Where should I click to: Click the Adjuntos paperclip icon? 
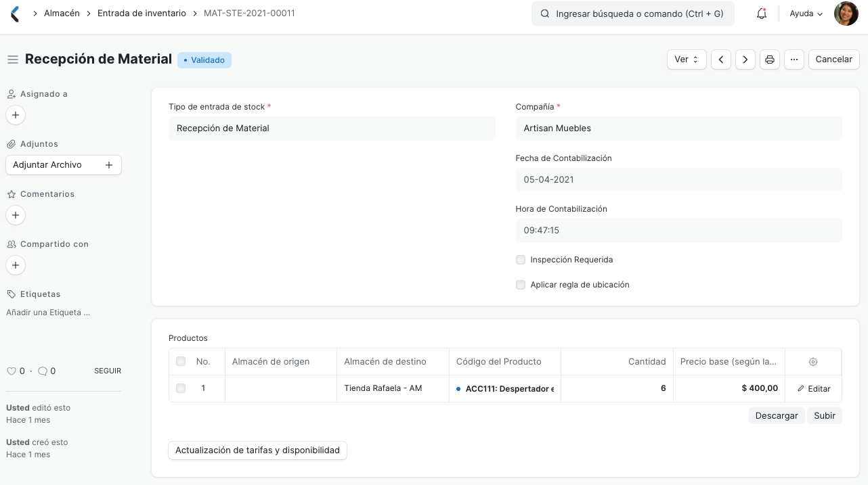11,144
